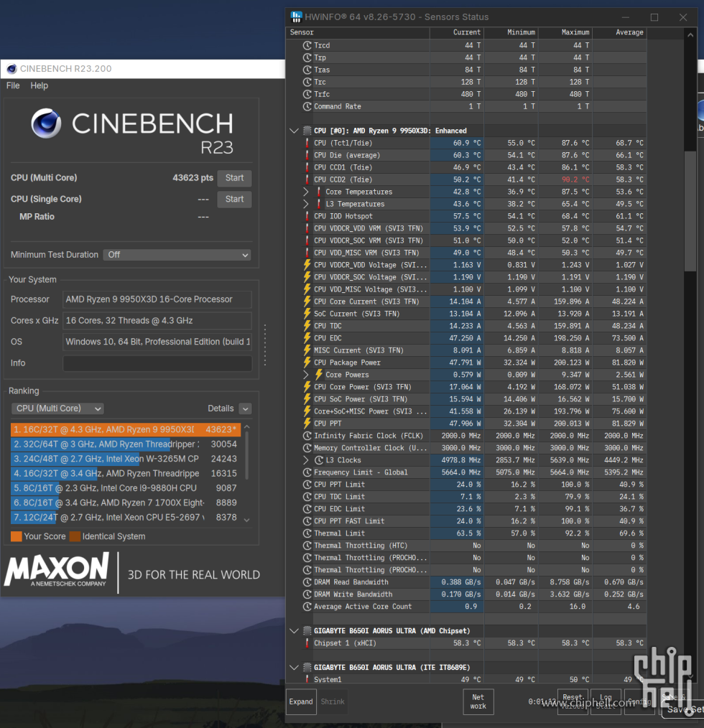Select ranking entry 3 Intel Xeon W-3265M
The height and width of the screenshot is (728, 704).
tap(126, 459)
